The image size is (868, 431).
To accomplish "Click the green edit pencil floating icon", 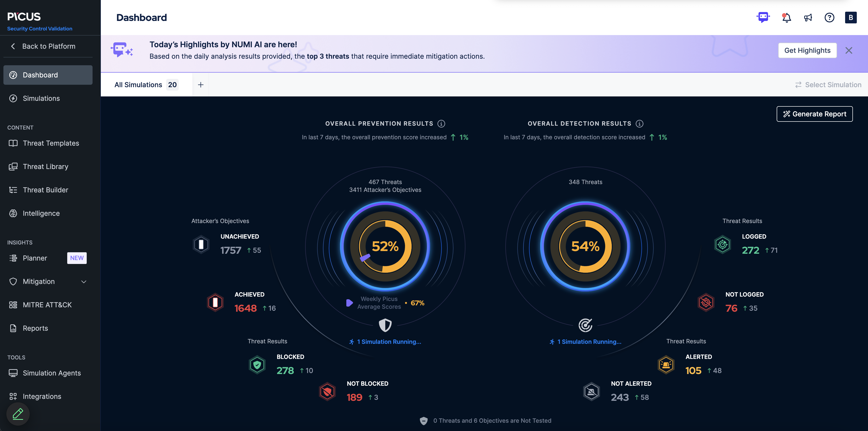I will pos(18,414).
